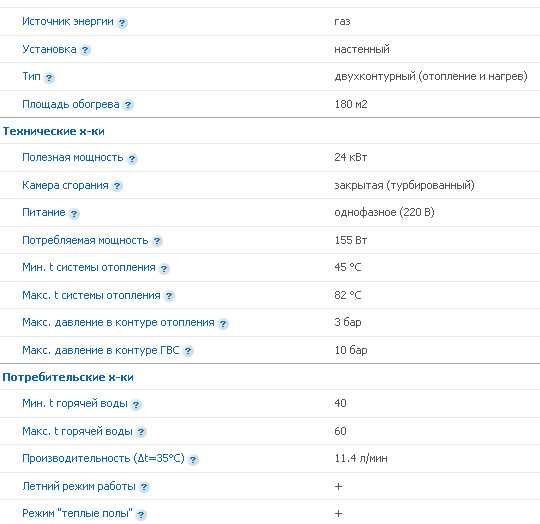Click help icon beside Режим "теплые полы"
Image resolution: width=540 pixels, height=524 pixels.
pos(141,514)
